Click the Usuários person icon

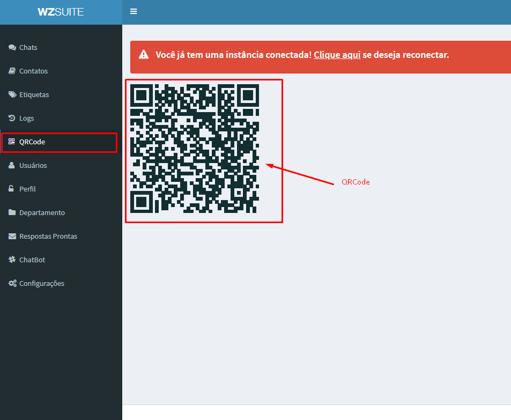coord(12,165)
